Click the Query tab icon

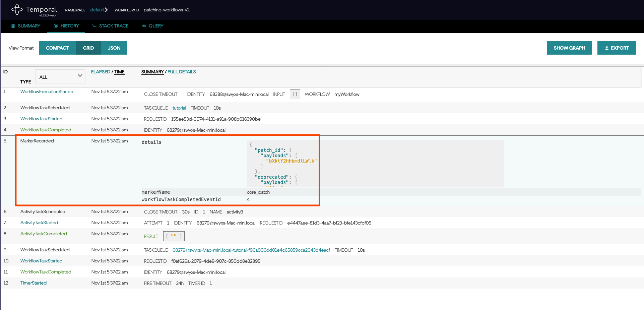[144, 26]
